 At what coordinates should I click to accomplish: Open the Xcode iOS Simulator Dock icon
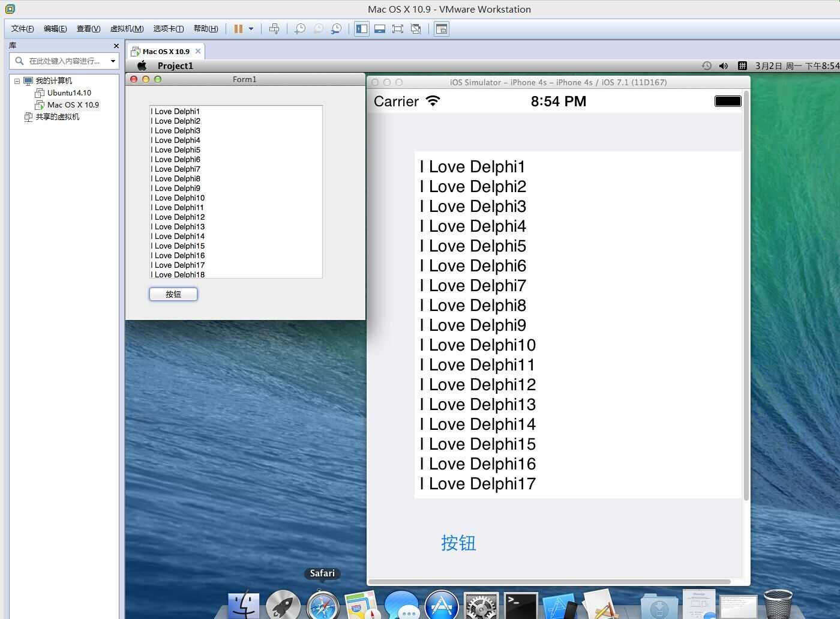coord(560,605)
